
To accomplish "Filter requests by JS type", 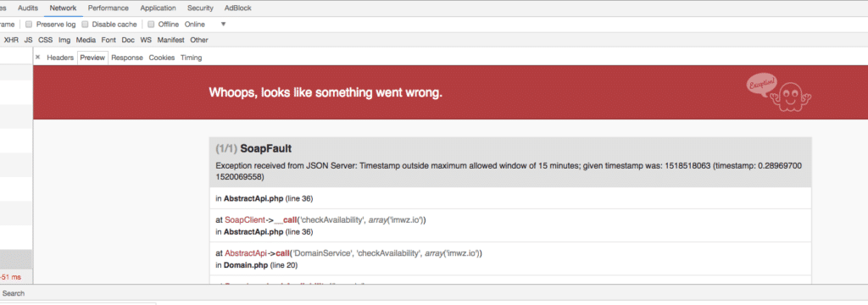I will point(28,40).
